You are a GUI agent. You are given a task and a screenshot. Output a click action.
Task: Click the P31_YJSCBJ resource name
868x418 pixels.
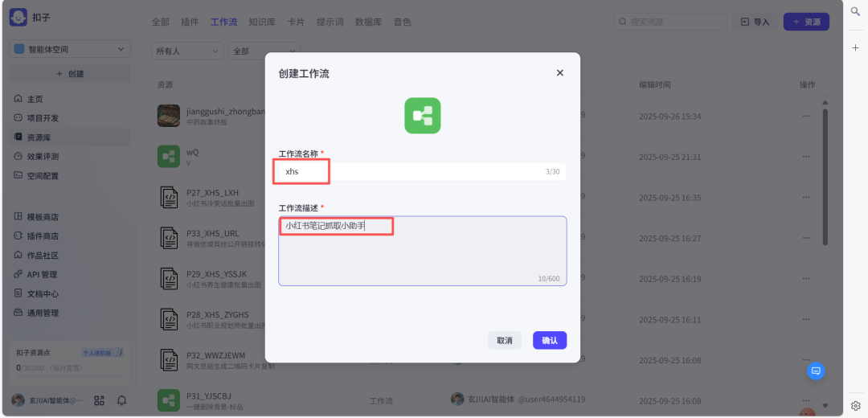209,395
